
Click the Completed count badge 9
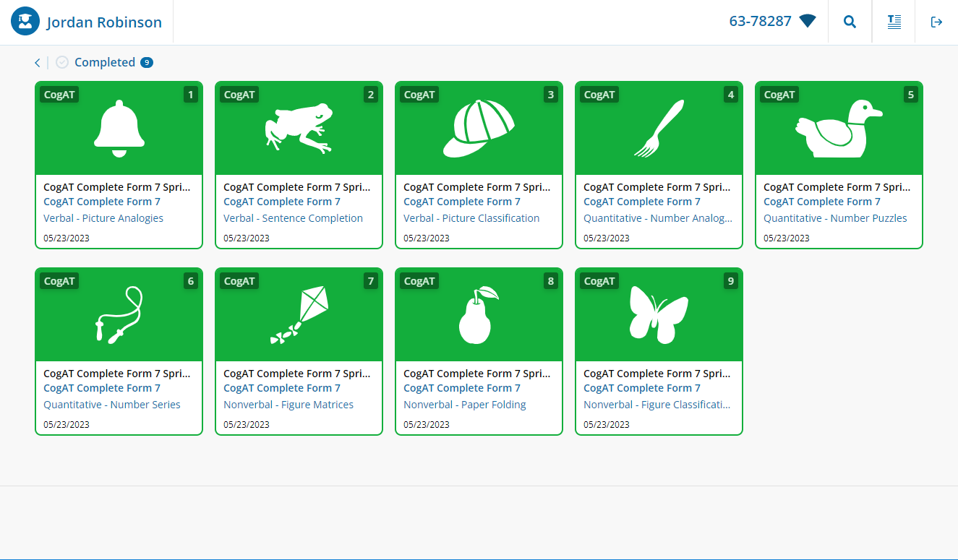[x=147, y=63]
